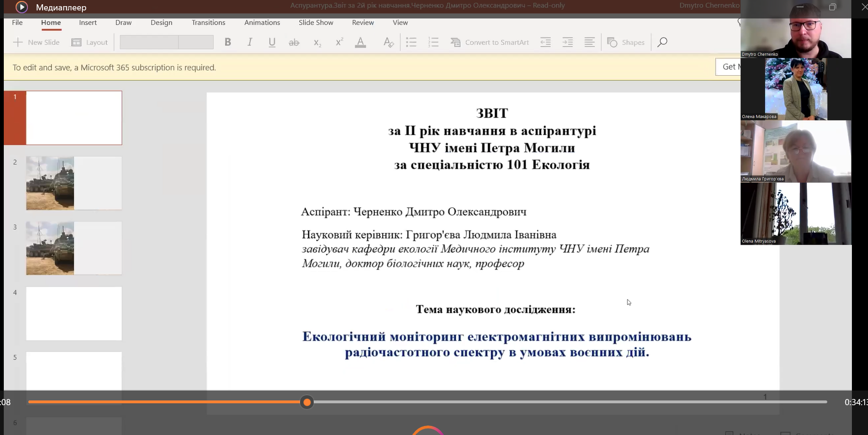The height and width of the screenshot is (435, 868).
Task: Click Olena Mitryasova's video tile
Action: pos(796,214)
